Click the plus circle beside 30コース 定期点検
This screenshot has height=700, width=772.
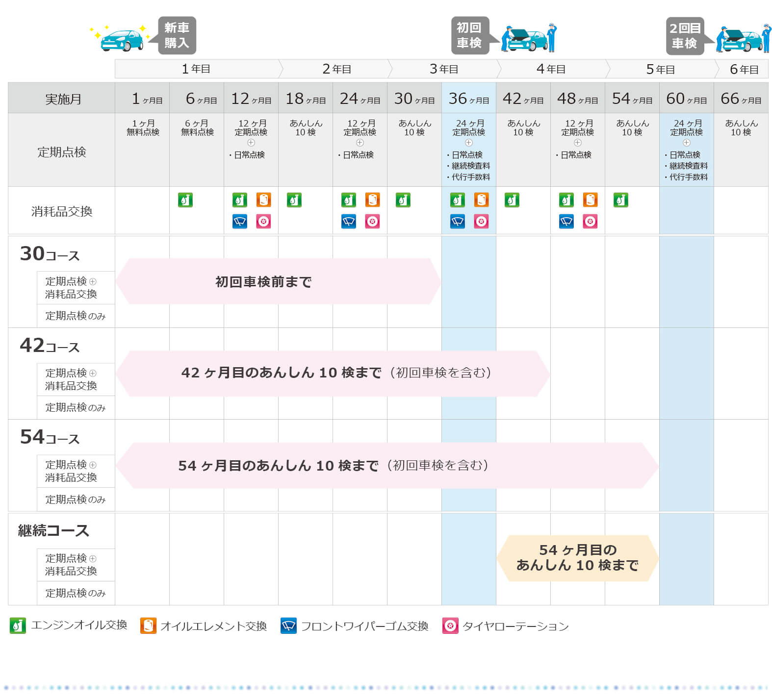[x=93, y=281]
